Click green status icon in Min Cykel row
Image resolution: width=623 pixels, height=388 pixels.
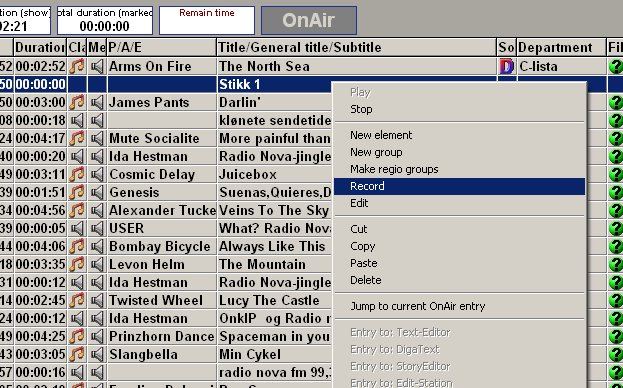coord(615,354)
